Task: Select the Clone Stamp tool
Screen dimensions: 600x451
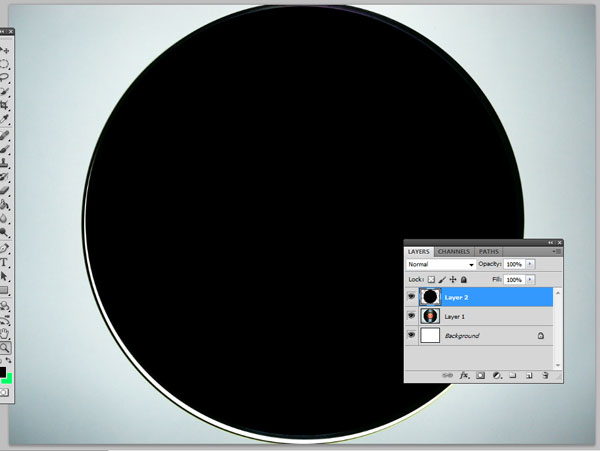Action: pyautogui.click(x=5, y=163)
